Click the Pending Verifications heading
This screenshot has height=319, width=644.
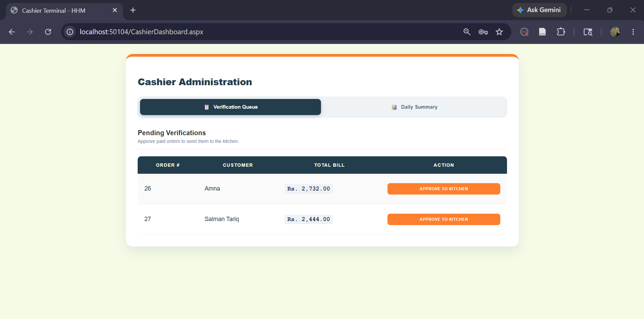point(172,133)
